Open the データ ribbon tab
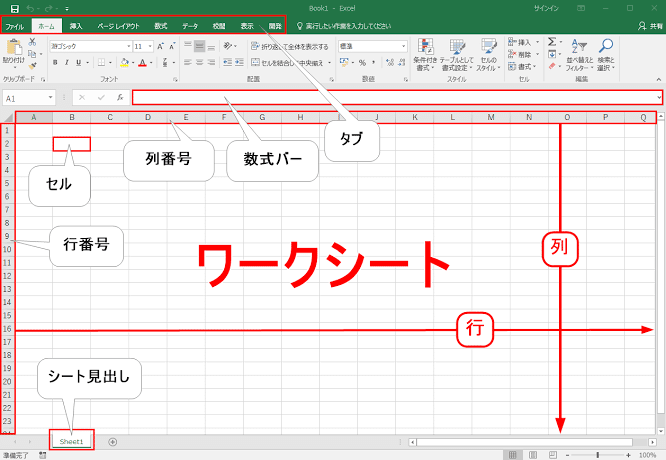This screenshot has height=460, width=666. point(190,26)
